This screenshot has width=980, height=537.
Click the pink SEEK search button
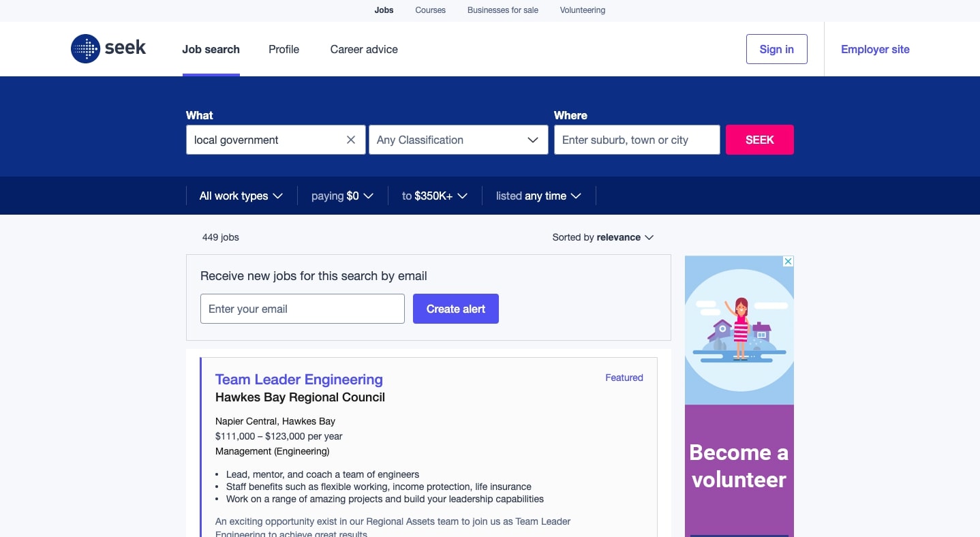point(760,140)
